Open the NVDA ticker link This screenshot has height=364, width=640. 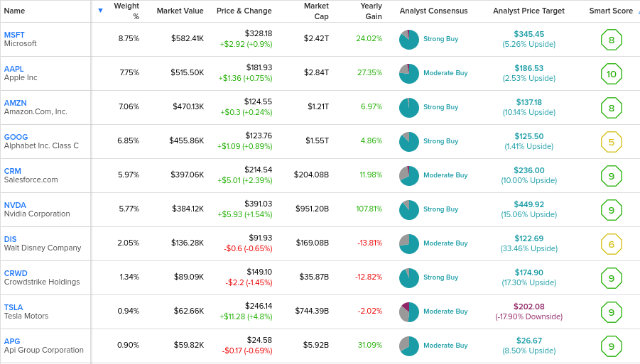15,205
